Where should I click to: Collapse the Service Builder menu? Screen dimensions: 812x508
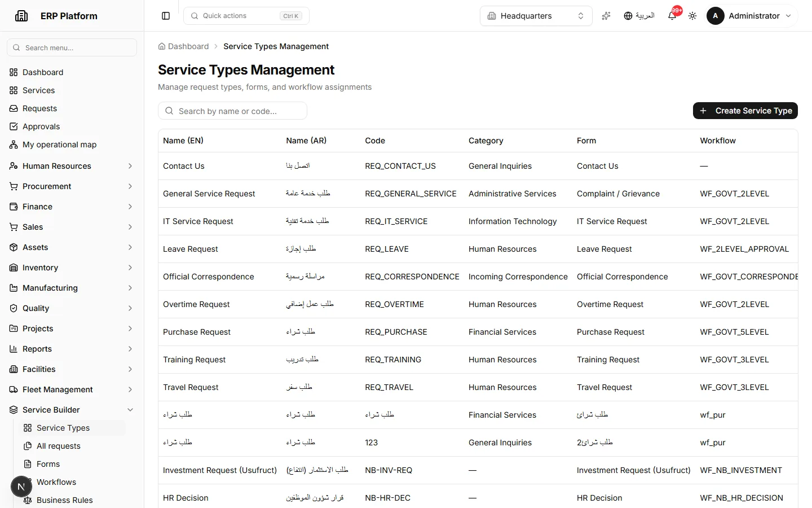pos(72,410)
